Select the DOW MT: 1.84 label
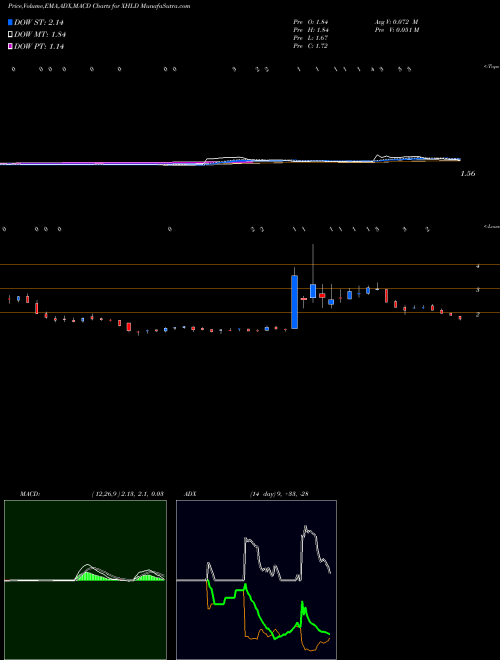500x660 pixels. point(40,35)
